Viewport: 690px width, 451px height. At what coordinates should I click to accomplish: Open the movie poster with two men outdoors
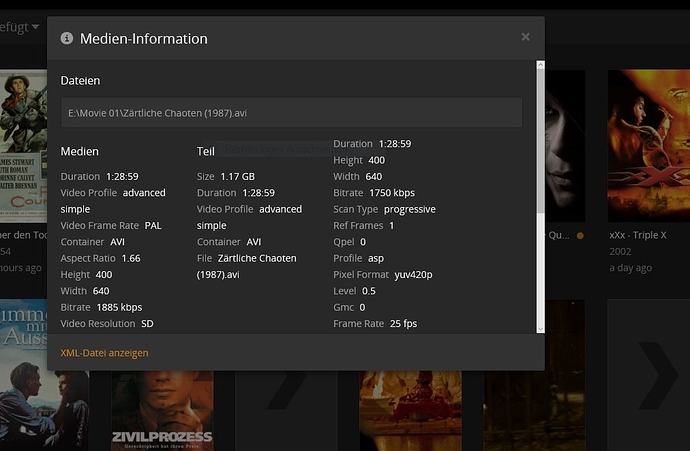tap(44, 375)
